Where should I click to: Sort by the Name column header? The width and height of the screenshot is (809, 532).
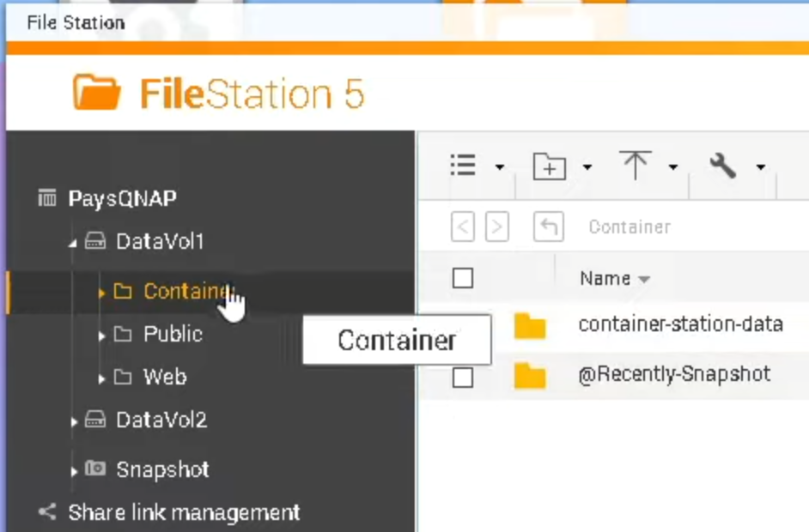[x=605, y=278]
